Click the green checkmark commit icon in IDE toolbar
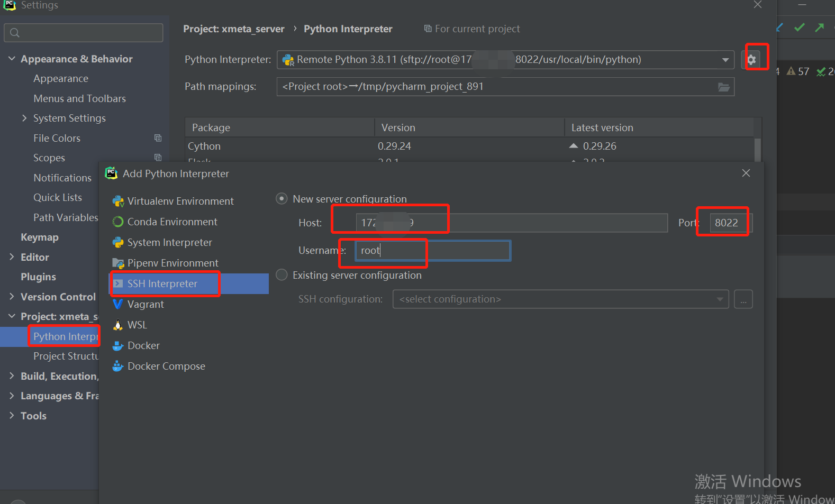This screenshot has width=835, height=504. tap(800, 28)
